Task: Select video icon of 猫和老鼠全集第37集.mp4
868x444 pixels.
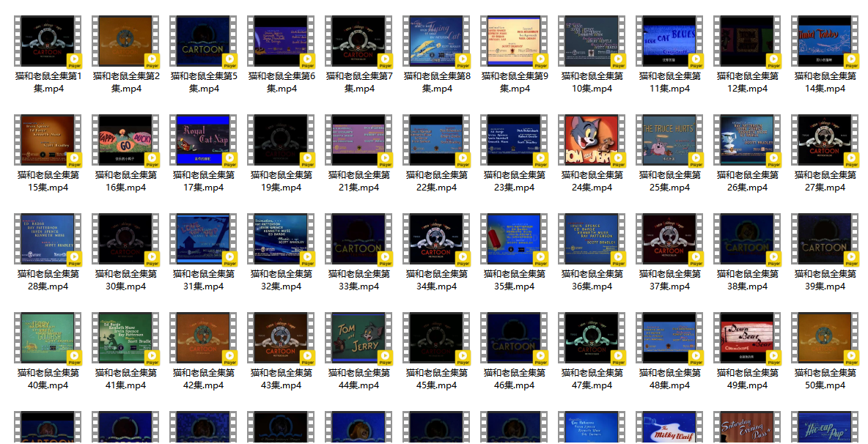Action: [670, 240]
